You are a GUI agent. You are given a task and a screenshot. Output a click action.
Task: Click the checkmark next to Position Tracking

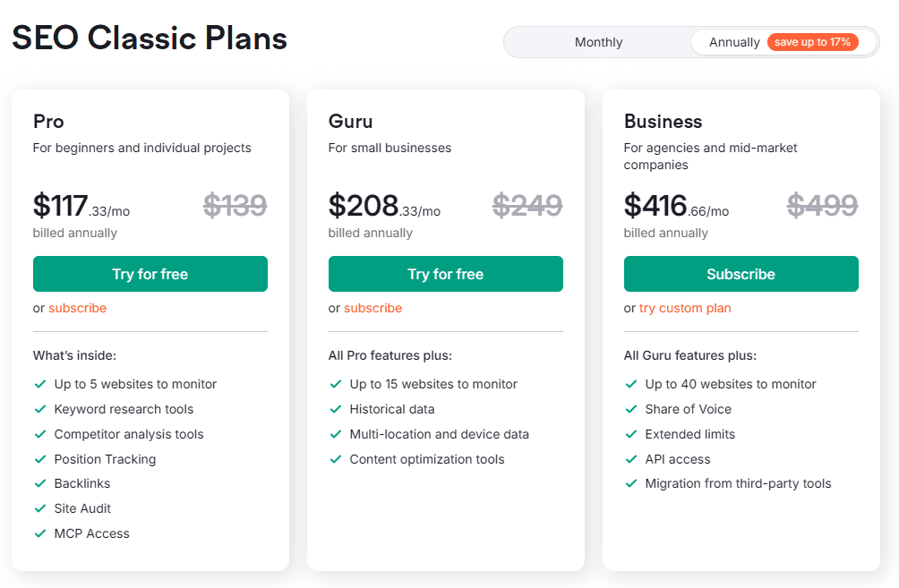[x=39, y=459]
